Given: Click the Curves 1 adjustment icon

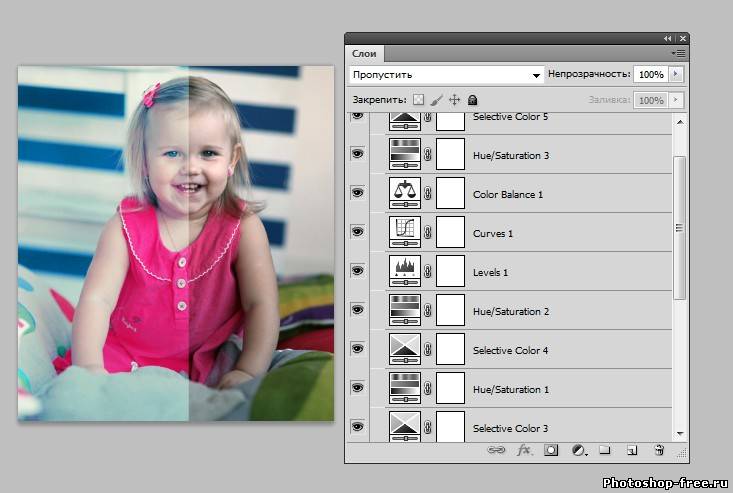Looking at the screenshot, I should pyautogui.click(x=404, y=233).
